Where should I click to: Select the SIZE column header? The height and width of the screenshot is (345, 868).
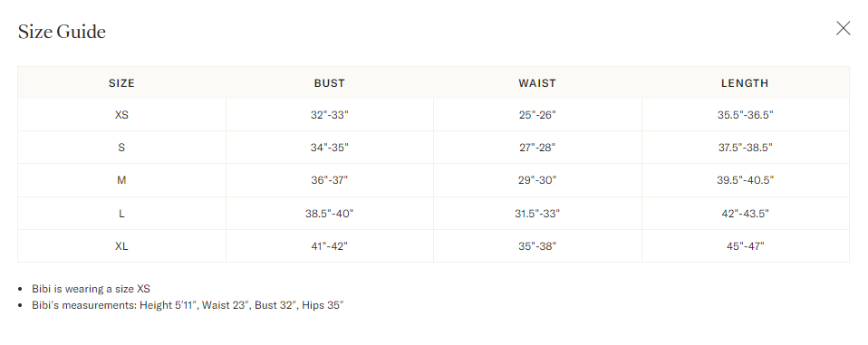point(121,83)
